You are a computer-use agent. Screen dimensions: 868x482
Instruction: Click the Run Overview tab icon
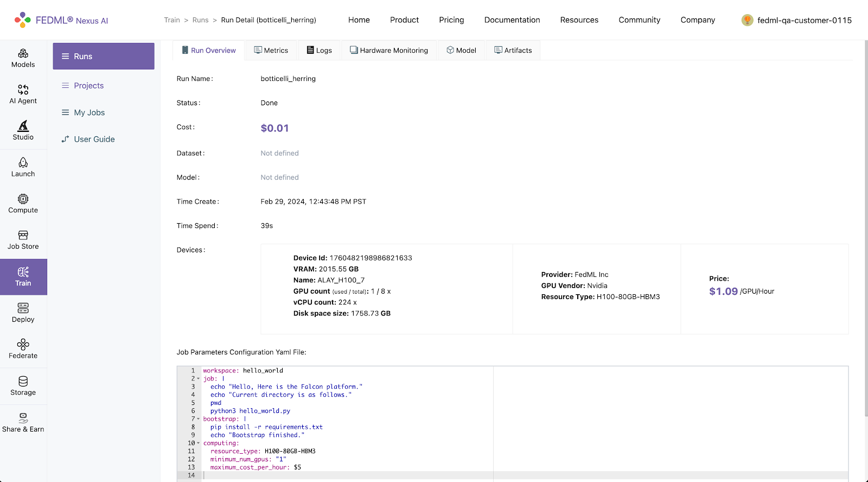click(x=185, y=50)
